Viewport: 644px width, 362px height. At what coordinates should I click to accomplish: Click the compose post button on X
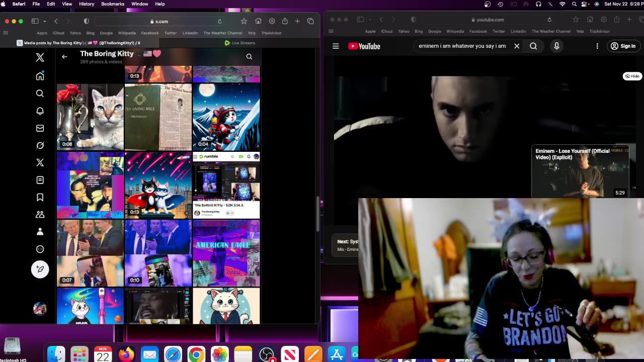(40, 269)
